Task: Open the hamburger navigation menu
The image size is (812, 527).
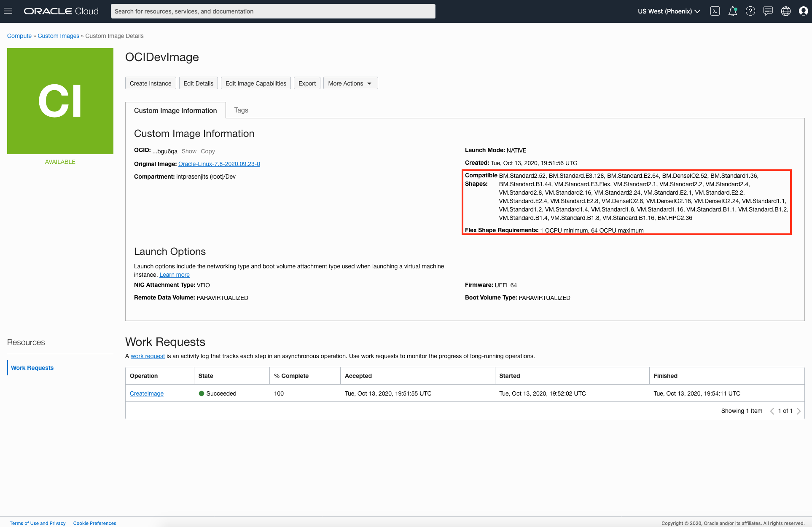Action: (8, 11)
